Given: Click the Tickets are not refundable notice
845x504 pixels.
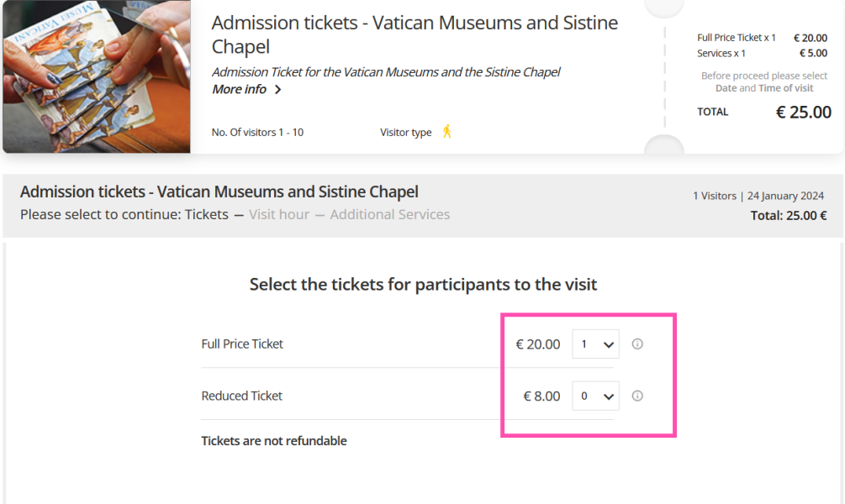Looking at the screenshot, I should 274,441.
